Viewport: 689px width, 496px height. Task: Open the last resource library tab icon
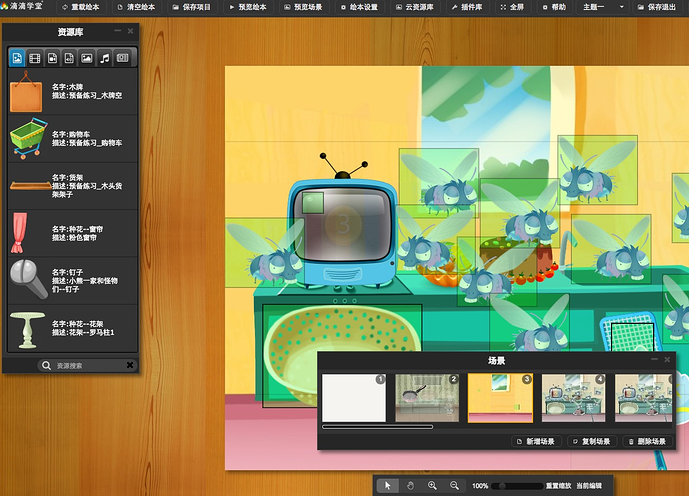coord(123,58)
